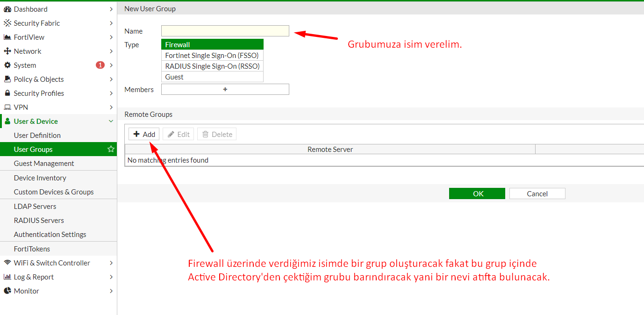644x315 pixels.
Task: Click Add under Remote Groups
Action: tap(144, 134)
